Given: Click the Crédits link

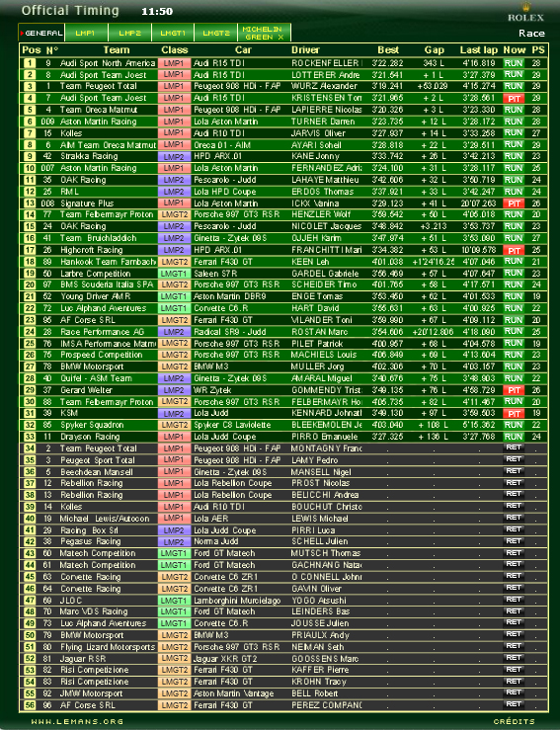Looking at the screenshot, I should [x=514, y=722].
